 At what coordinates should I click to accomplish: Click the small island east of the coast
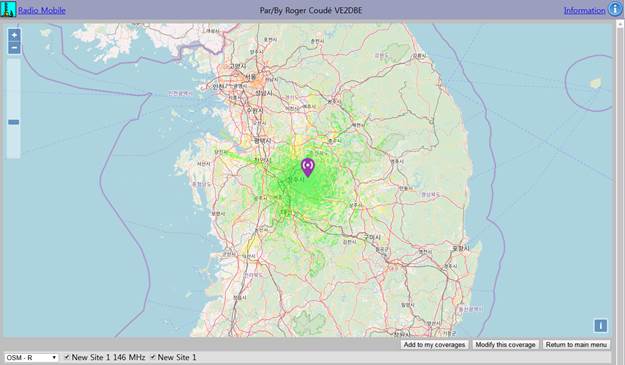596,83
